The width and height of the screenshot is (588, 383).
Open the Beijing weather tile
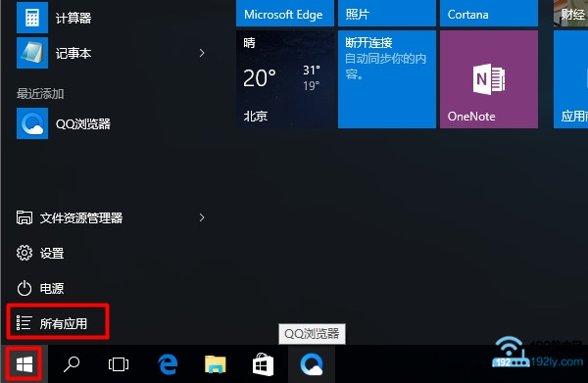[285, 79]
